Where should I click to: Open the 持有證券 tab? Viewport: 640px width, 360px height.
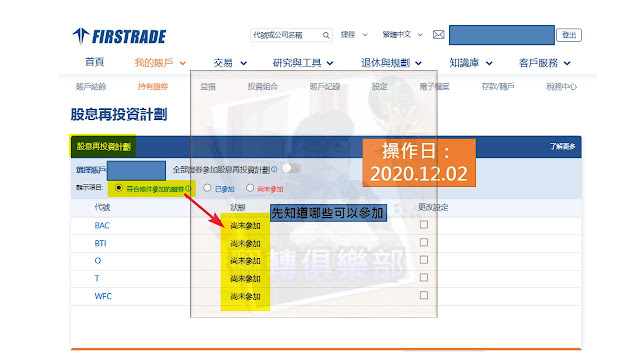point(153,87)
